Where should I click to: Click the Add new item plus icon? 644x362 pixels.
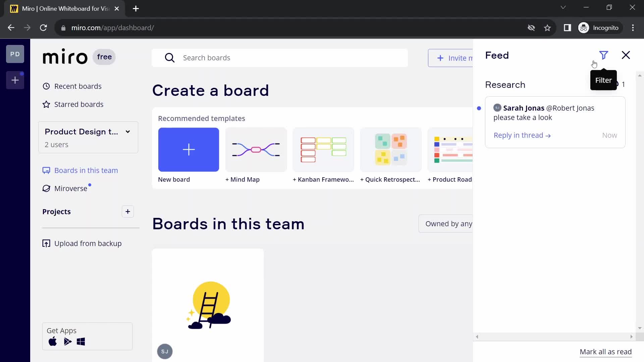tap(15, 80)
